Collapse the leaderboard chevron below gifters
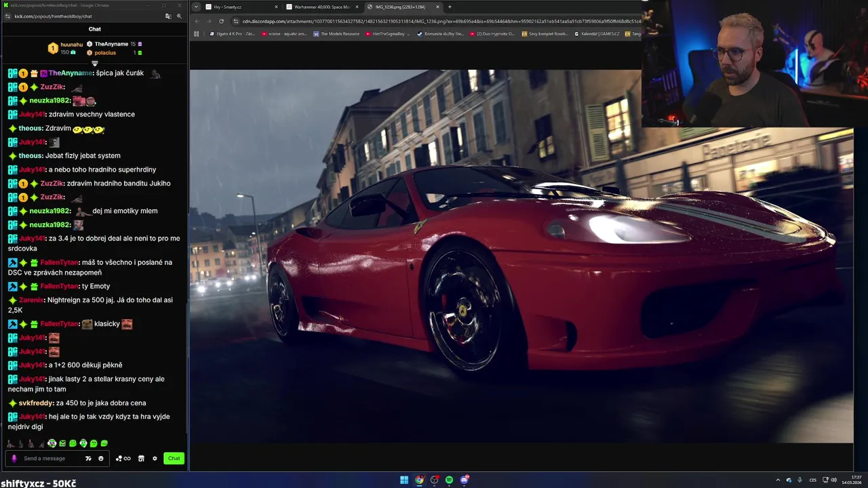Image resolution: width=868 pixels, height=488 pixels. [95, 63]
